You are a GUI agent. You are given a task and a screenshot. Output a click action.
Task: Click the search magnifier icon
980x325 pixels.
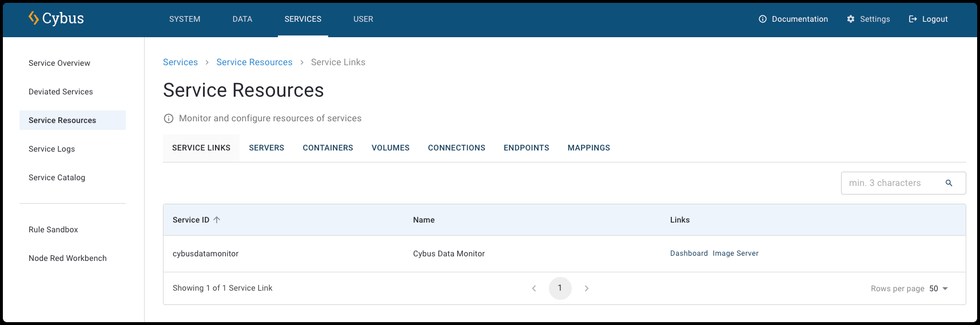pyautogui.click(x=949, y=183)
